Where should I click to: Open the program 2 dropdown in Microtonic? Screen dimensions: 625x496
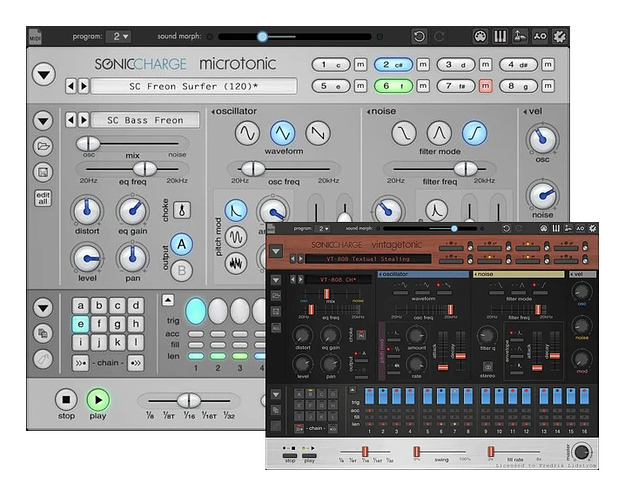coord(119,37)
